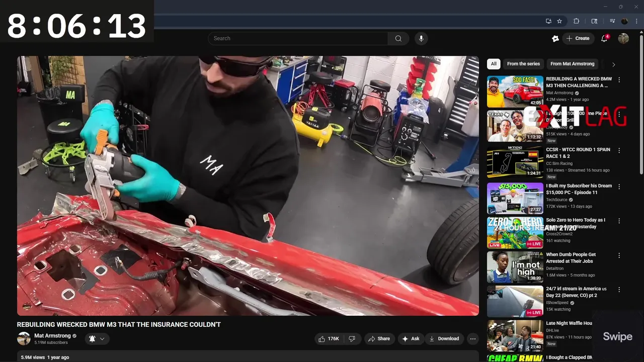Open Mat Armstrong channel avatar
This screenshot has height=362, width=644.
pos(24,339)
